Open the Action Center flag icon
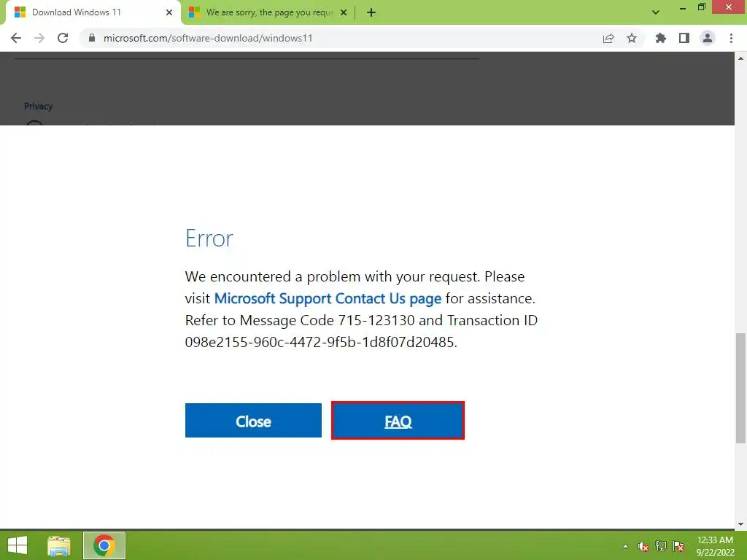The image size is (747, 560). click(x=678, y=546)
